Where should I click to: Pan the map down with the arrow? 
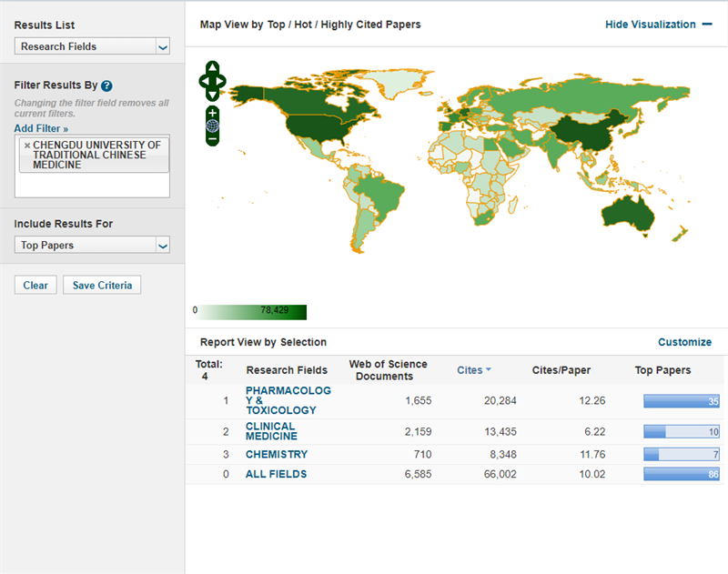[212, 94]
